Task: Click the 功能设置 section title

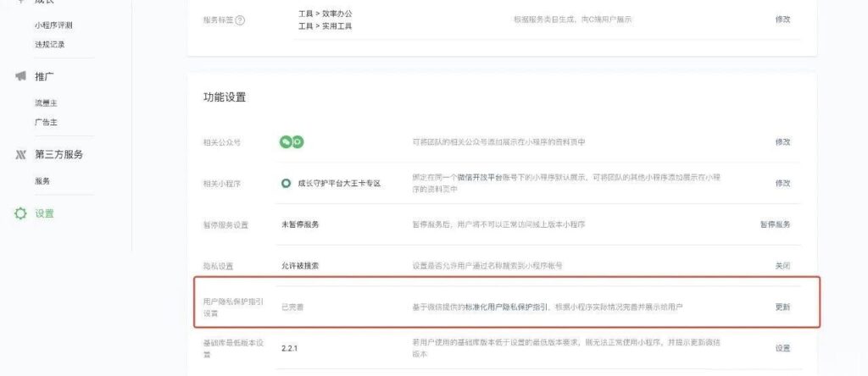Action: point(225,98)
